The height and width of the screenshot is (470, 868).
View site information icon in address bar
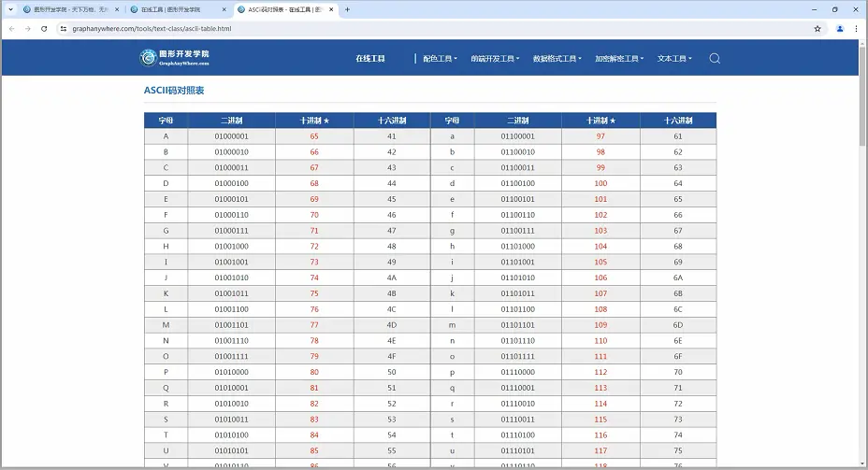(63, 29)
